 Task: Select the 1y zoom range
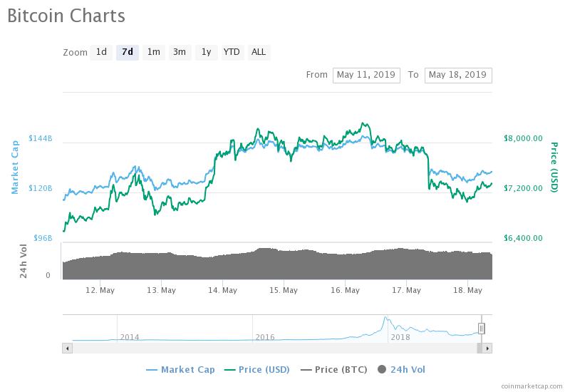pyautogui.click(x=207, y=52)
